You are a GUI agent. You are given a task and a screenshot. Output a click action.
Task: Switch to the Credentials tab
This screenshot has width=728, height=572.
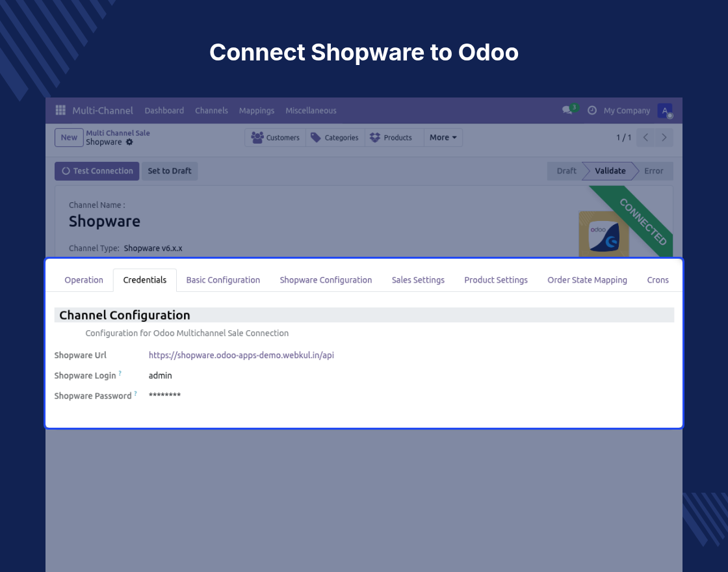145,280
